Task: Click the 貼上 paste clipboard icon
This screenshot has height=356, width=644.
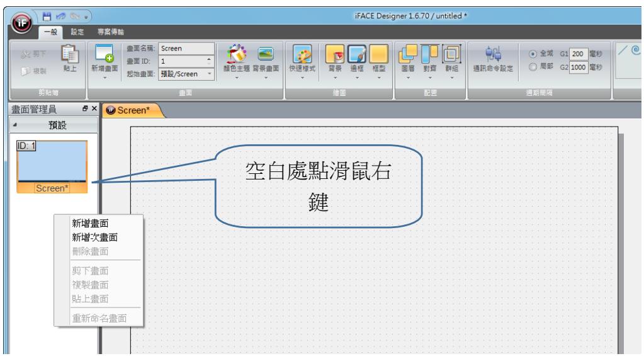Action: click(x=70, y=54)
